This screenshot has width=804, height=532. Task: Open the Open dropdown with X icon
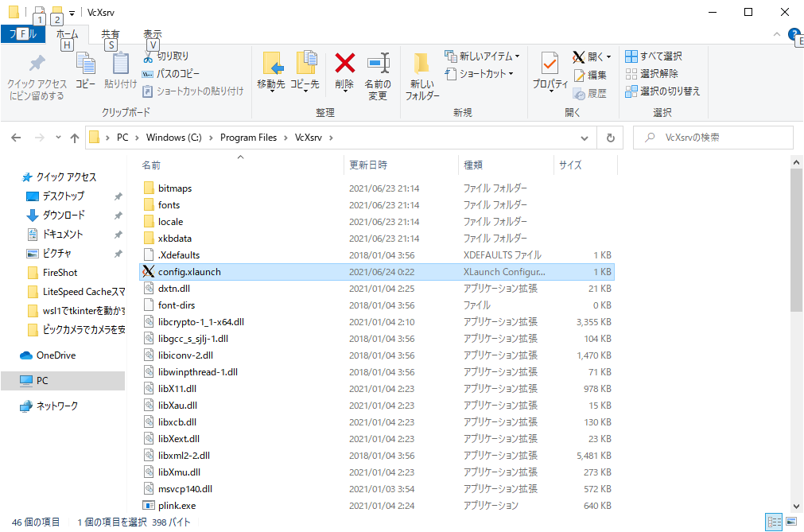(x=592, y=57)
